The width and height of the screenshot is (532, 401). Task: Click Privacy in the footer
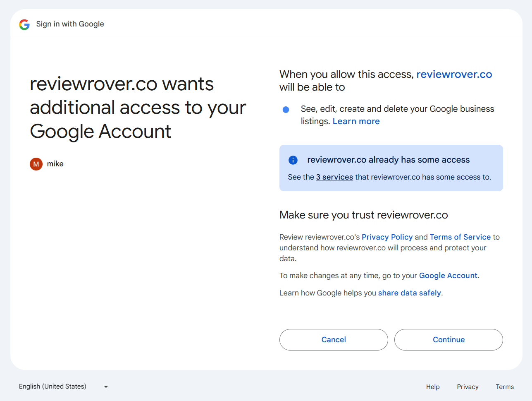tap(468, 387)
